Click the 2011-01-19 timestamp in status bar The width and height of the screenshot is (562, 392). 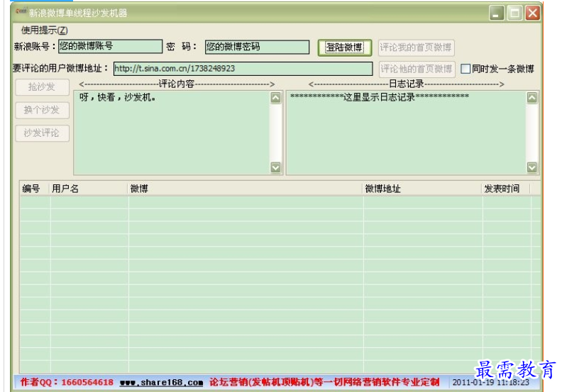tap(490, 383)
